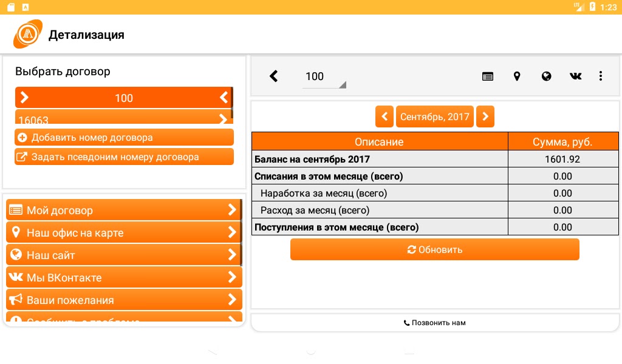This screenshot has height=364, width=622.
Task: Open contract details card icon
Action: 487,76
